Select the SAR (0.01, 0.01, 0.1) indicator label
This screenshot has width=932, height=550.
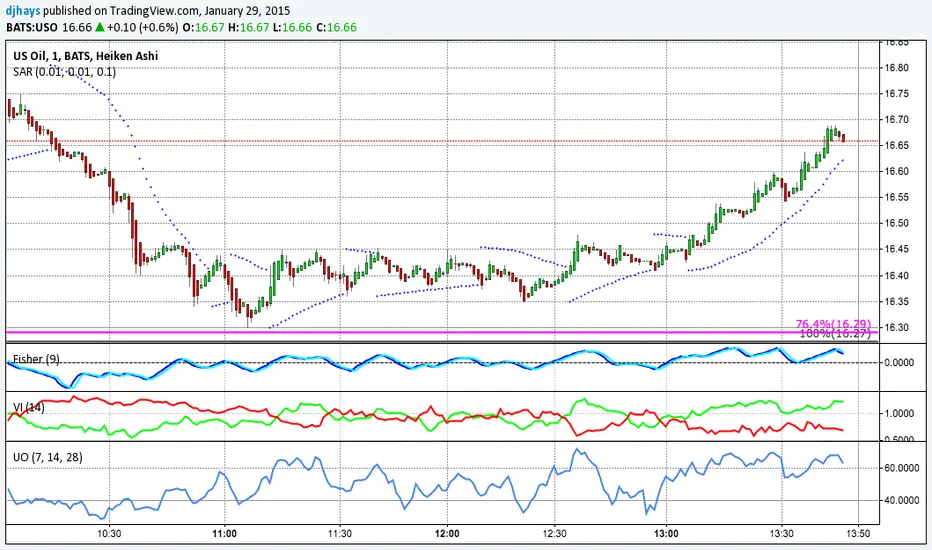click(x=64, y=72)
